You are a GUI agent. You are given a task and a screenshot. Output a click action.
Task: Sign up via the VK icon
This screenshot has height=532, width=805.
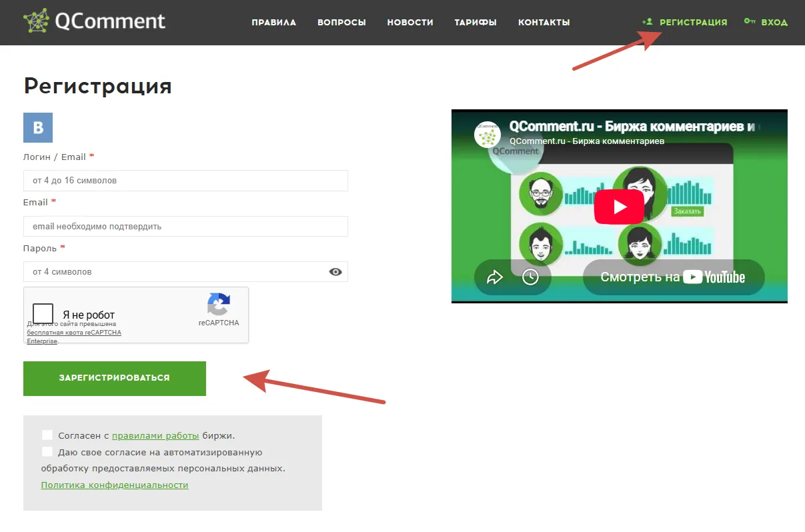click(x=38, y=127)
